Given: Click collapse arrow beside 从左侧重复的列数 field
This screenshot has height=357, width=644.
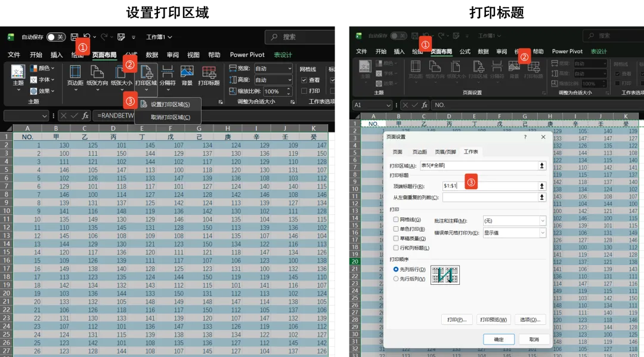Looking at the screenshot, I should (x=541, y=197).
